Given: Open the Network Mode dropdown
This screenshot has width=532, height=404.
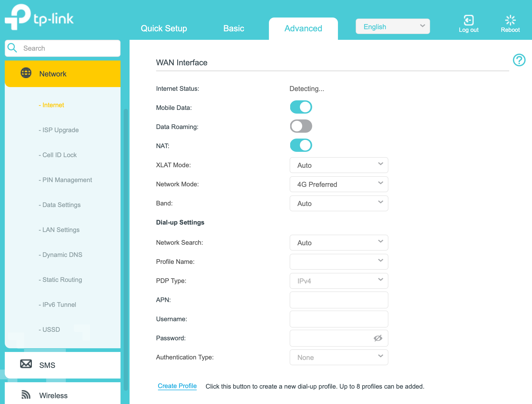Looking at the screenshot, I should pos(339,184).
